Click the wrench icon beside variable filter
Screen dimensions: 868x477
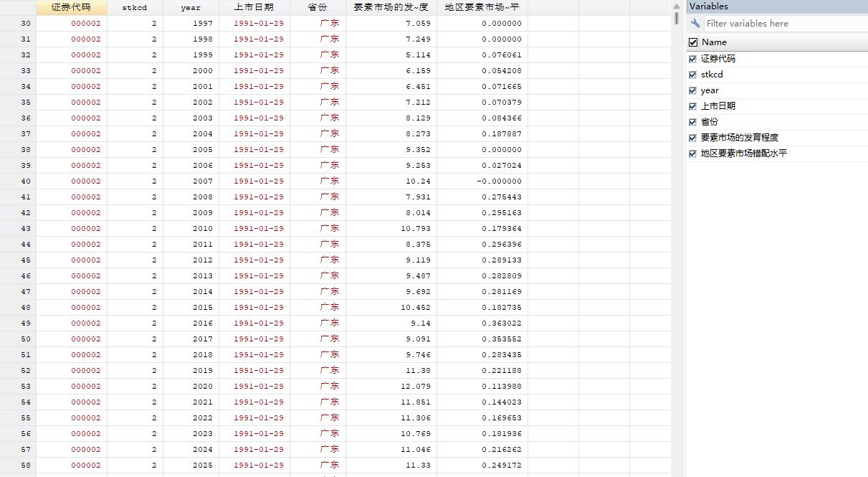pos(695,23)
